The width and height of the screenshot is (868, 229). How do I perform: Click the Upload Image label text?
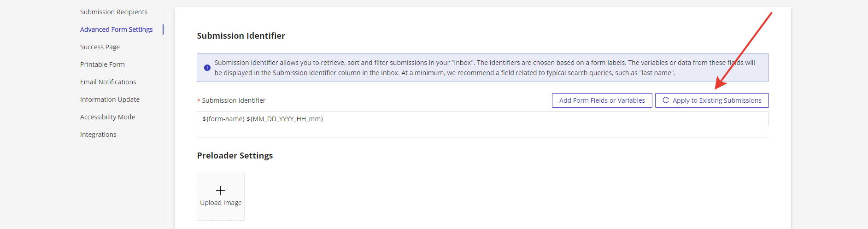pos(221,203)
